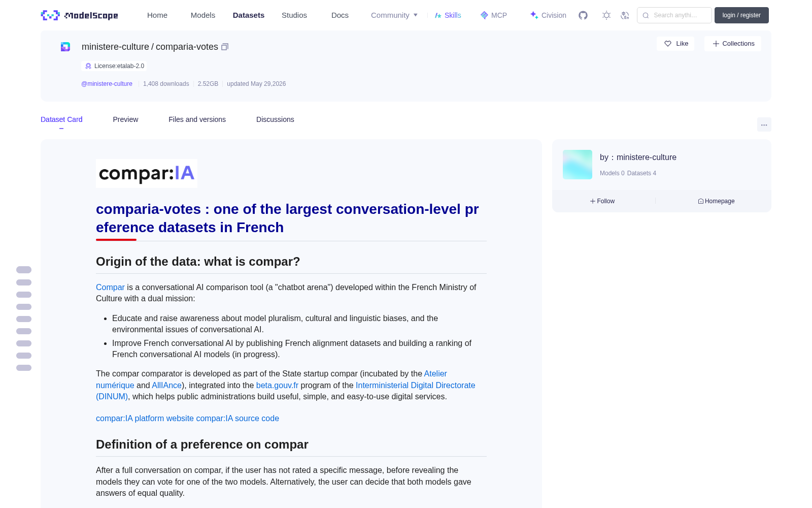Open the organization Homepage button
The image size is (812, 508).
point(716,201)
